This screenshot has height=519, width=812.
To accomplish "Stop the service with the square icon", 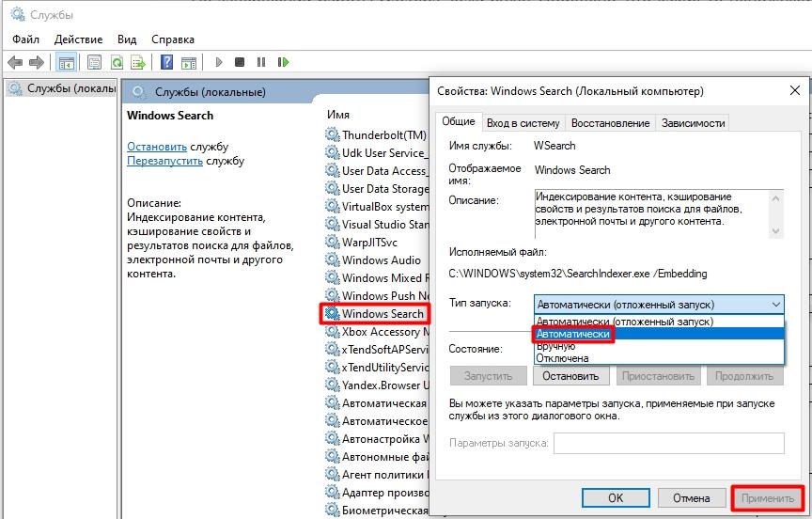I will (x=240, y=62).
